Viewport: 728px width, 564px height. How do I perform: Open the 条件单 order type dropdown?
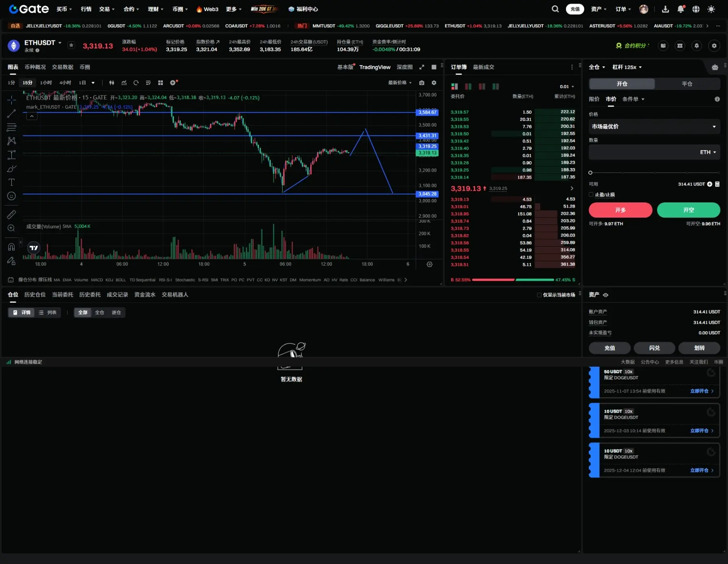point(633,99)
